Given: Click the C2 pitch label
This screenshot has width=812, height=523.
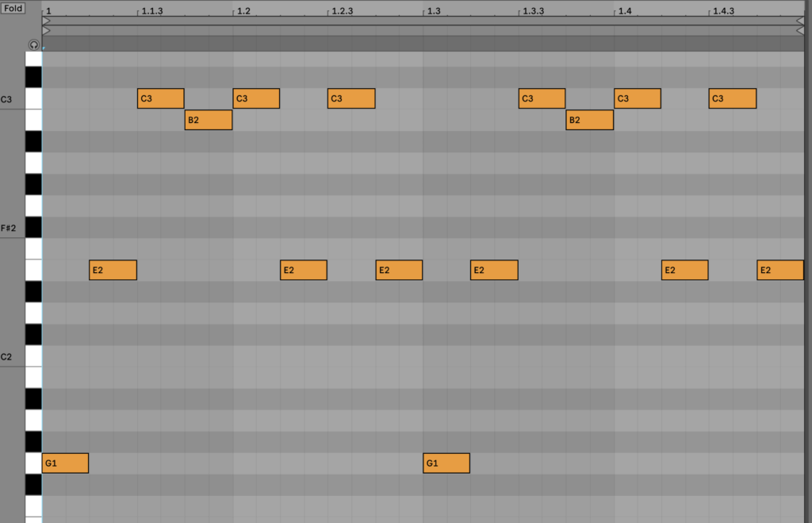Looking at the screenshot, I should pyautogui.click(x=6, y=356).
